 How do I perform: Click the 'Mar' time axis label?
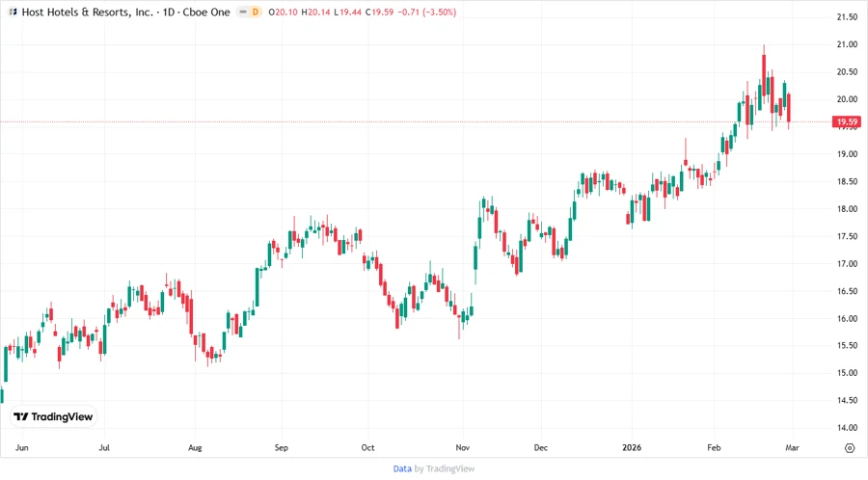pyautogui.click(x=792, y=447)
